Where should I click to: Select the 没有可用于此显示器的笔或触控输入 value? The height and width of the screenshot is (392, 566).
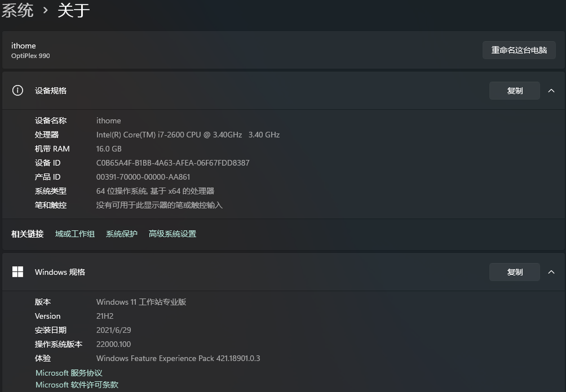(x=159, y=205)
